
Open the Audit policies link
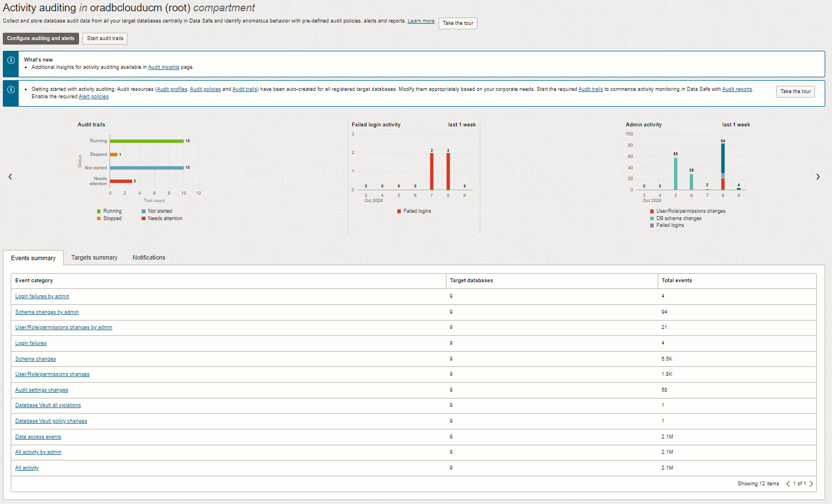(x=205, y=89)
